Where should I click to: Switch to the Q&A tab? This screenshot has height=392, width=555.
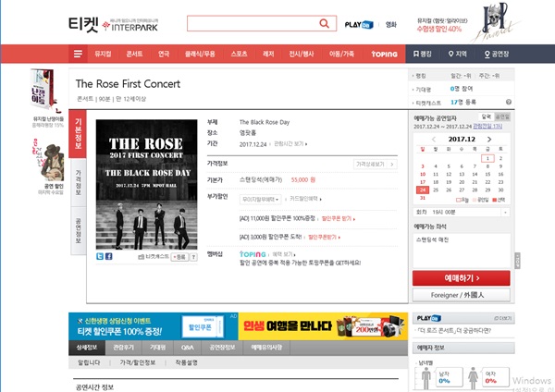pos(187,348)
